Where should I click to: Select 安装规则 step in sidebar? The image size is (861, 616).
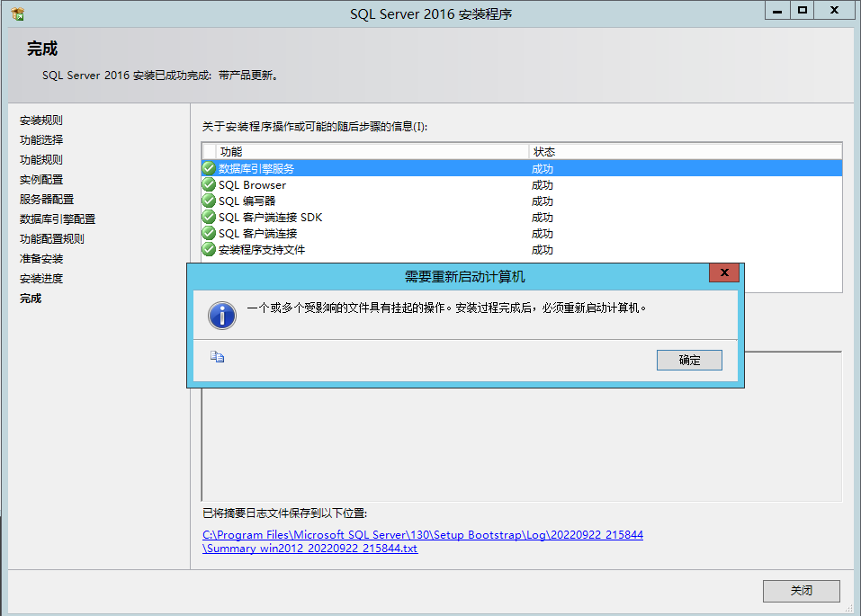tap(41, 121)
